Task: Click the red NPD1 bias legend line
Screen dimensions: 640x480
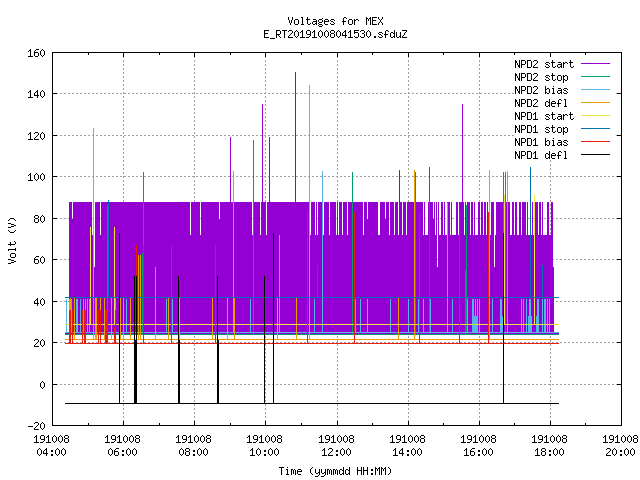Action: pos(596,142)
